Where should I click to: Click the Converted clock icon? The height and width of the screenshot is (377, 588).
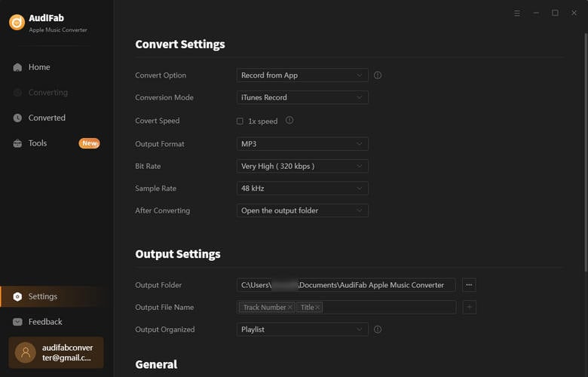click(17, 118)
